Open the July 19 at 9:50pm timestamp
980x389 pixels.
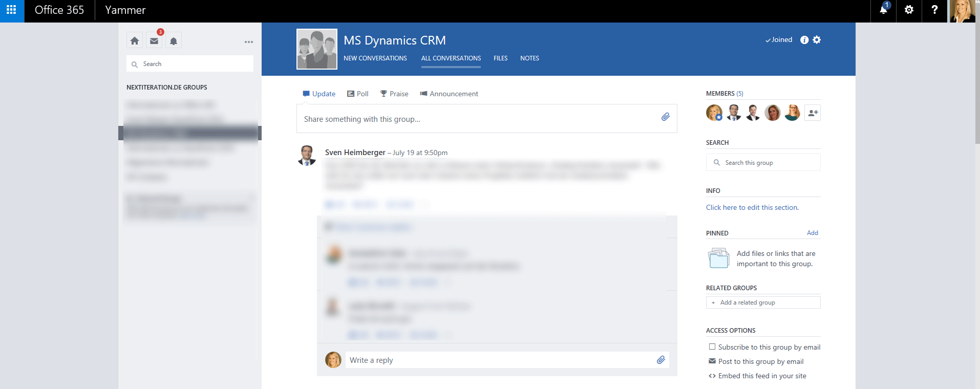(420, 153)
